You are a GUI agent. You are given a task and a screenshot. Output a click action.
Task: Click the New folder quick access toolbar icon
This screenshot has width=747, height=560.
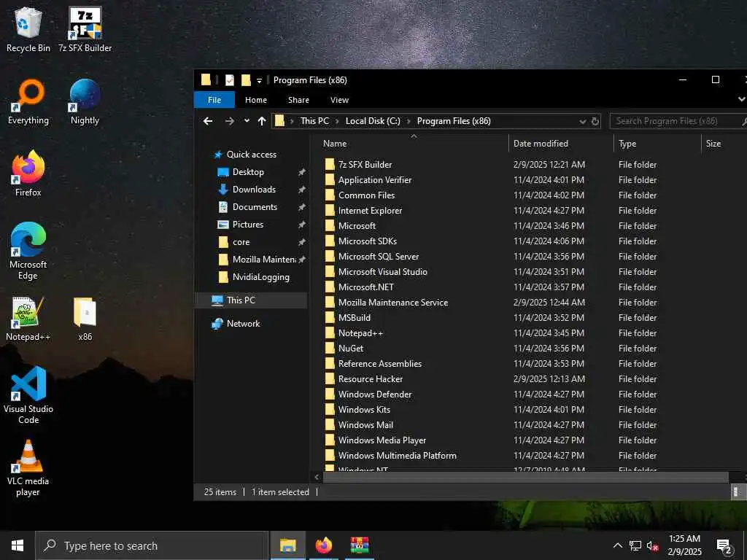click(246, 80)
